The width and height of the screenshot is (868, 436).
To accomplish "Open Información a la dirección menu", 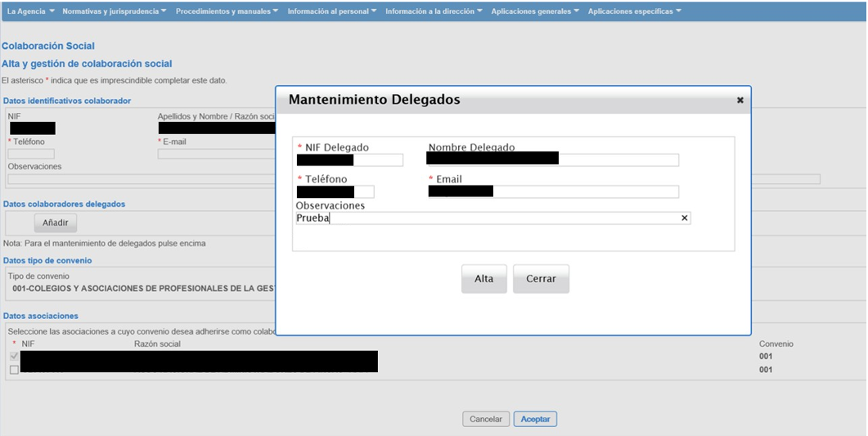I will [x=434, y=11].
